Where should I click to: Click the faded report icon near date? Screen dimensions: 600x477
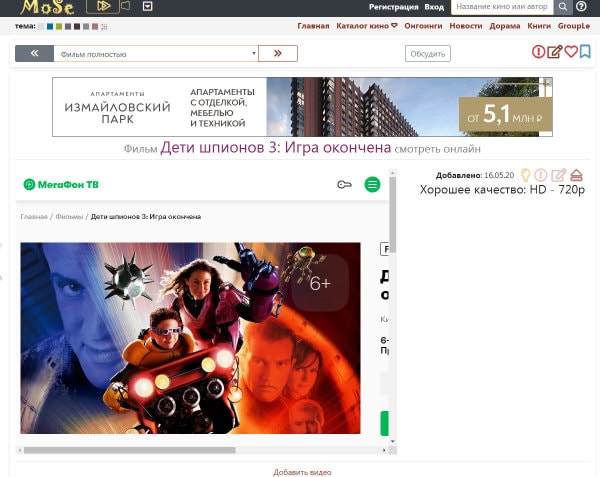click(541, 175)
